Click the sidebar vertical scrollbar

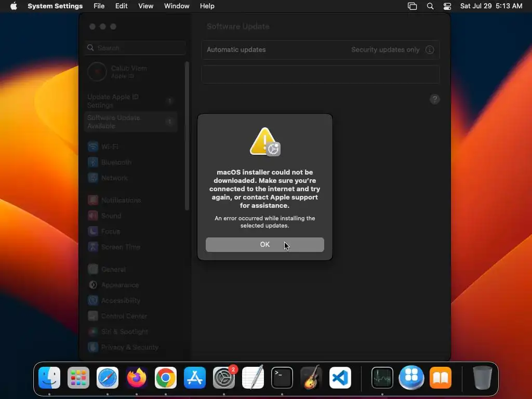pyautogui.click(x=187, y=136)
